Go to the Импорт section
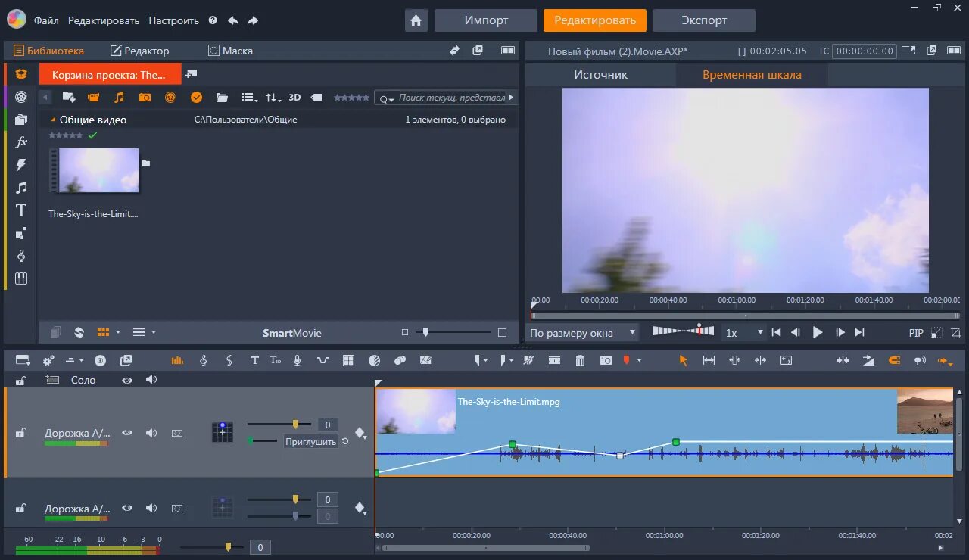The width and height of the screenshot is (969, 560). click(486, 20)
